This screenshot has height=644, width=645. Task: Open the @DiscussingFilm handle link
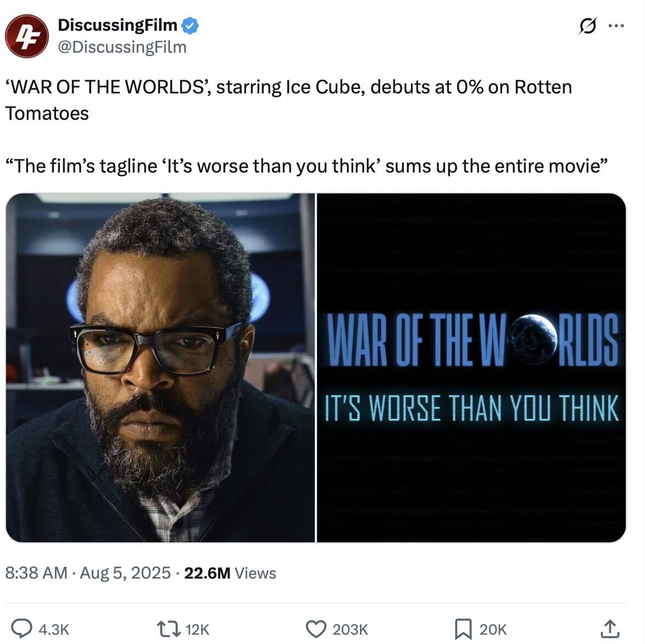click(122, 47)
